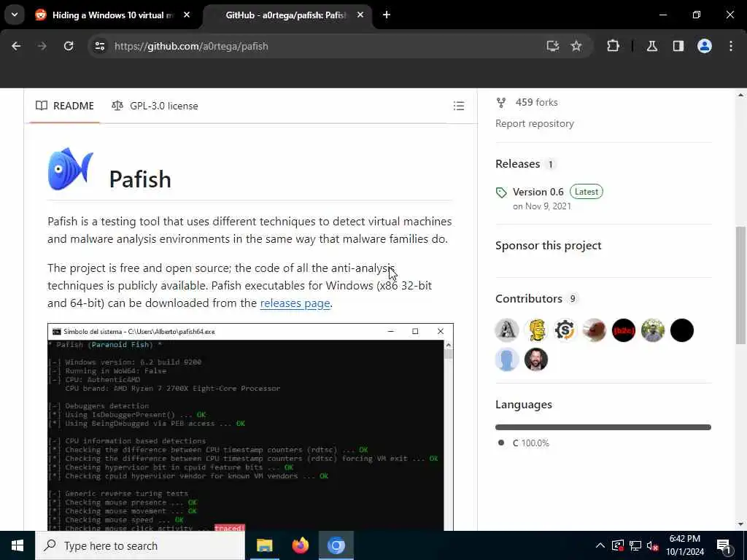Open the side panel icon
The height and width of the screenshot is (560, 747).
pos(678,46)
